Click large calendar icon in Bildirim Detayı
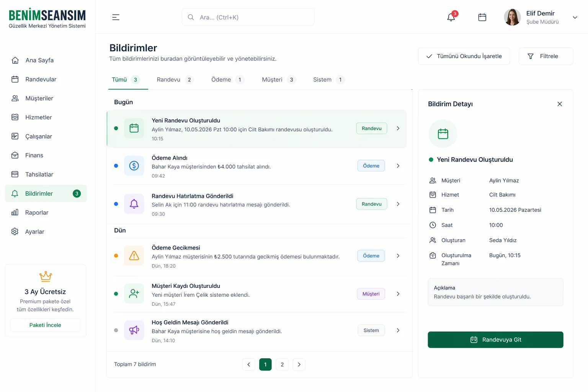 coord(443,134)
